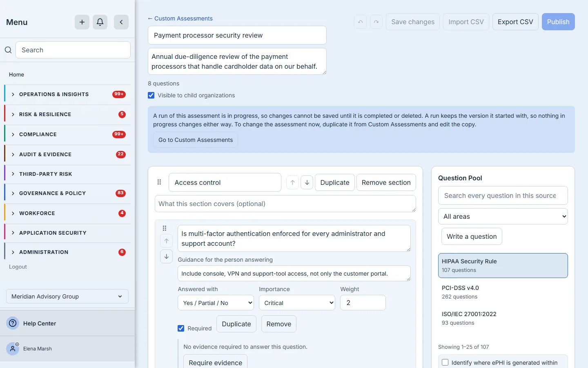Open the Answered with dropdown
The image size is (588, 368).
click(x=216, y=303)
